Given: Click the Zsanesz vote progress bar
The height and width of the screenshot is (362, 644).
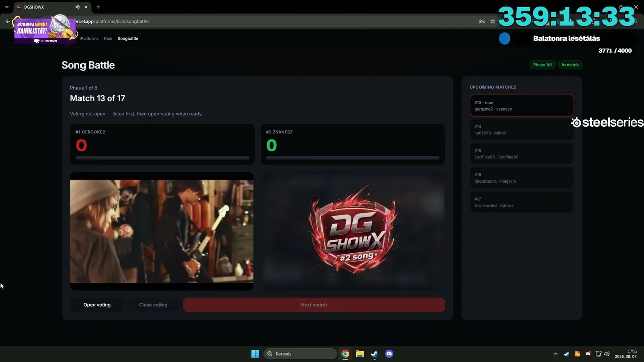Looking at the screenshot, I should (x=353, y=158).
